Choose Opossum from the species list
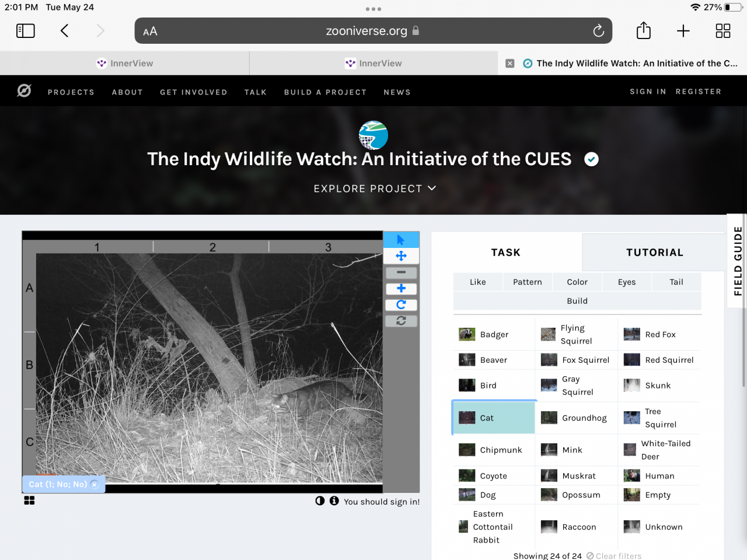Screen dimensions: 747x560 (x=577, y=495)
